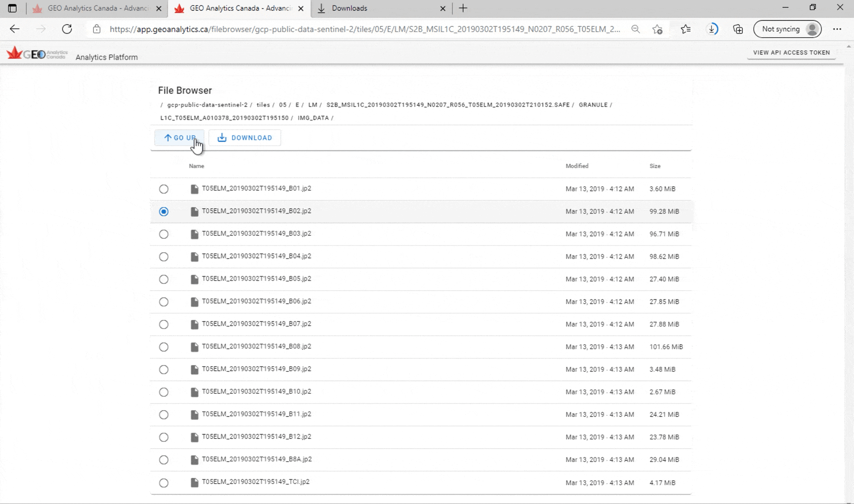Click file icon of B11.jp2 row
Screen dimensions: 854x504
[194, 415]
